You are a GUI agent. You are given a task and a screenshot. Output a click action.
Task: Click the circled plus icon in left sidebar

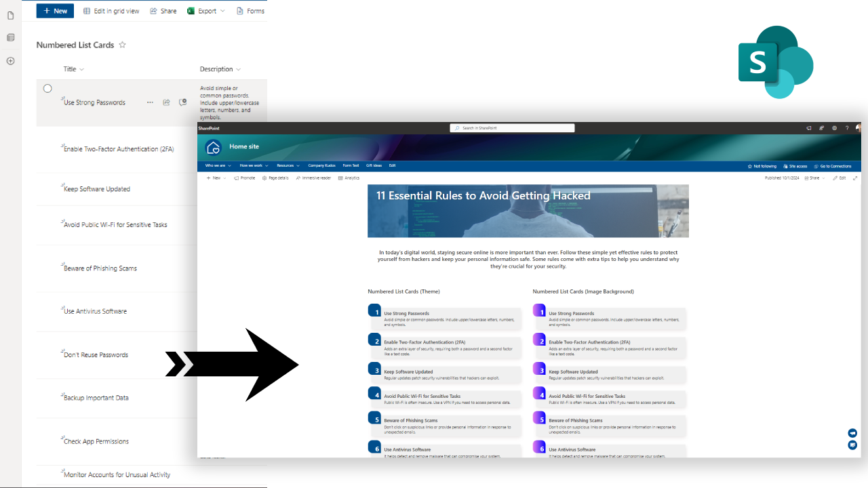(10, 61)
